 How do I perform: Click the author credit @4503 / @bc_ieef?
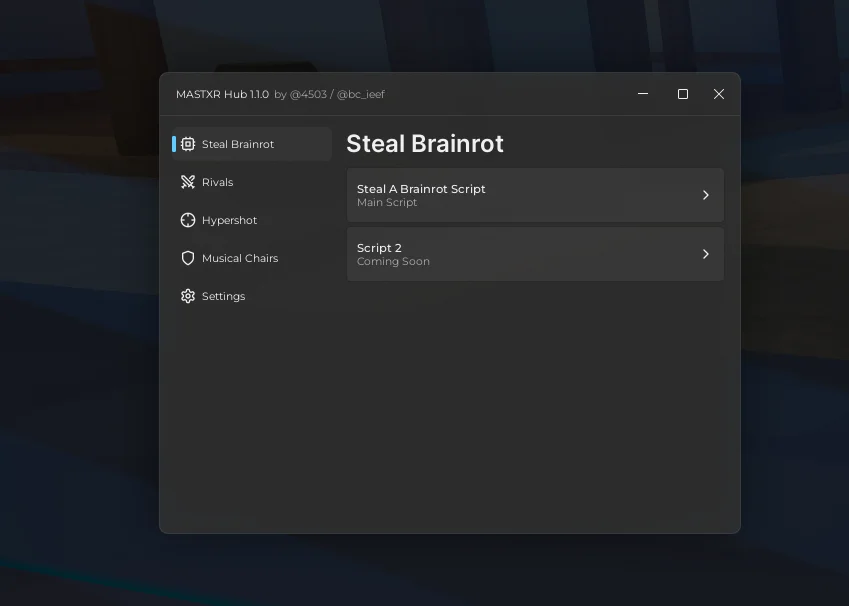coord(329,94)
